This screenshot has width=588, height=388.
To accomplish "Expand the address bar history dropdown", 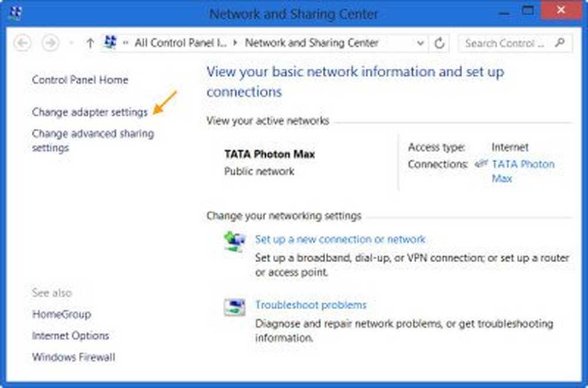I will click(420, 43).
